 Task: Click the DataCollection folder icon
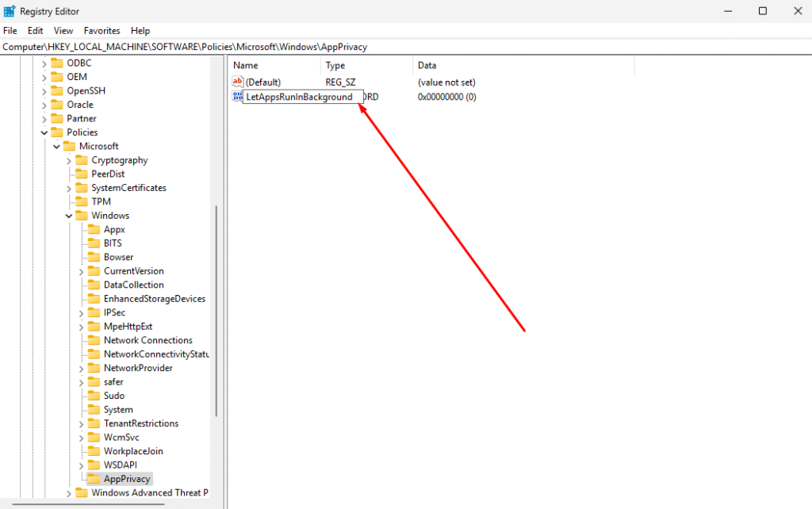[94, 285]
